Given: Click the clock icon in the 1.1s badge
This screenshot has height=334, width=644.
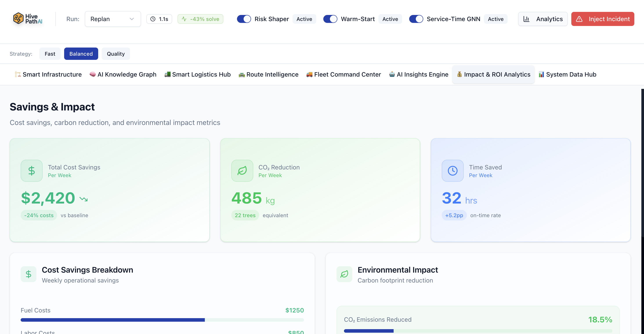Looking at the screenshot, I should click(x=153, y=19).
